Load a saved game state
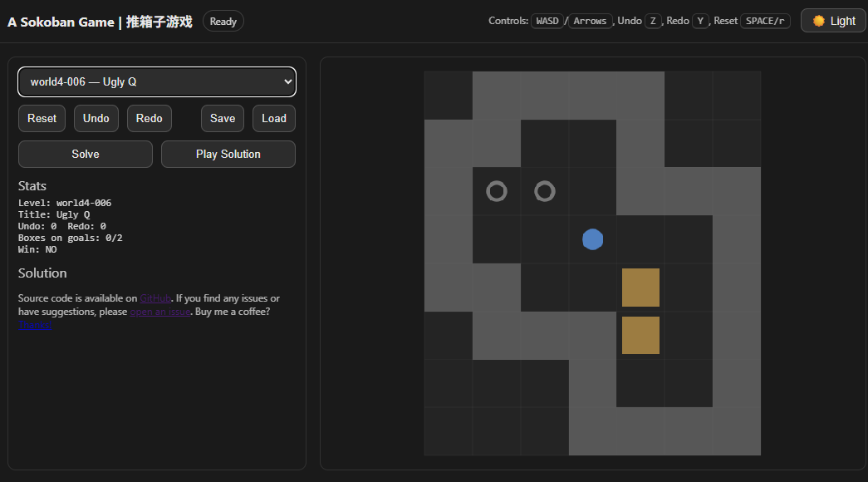Image resolution: width=868 pixels, height=482 pixels. click(x=274, y=119)
